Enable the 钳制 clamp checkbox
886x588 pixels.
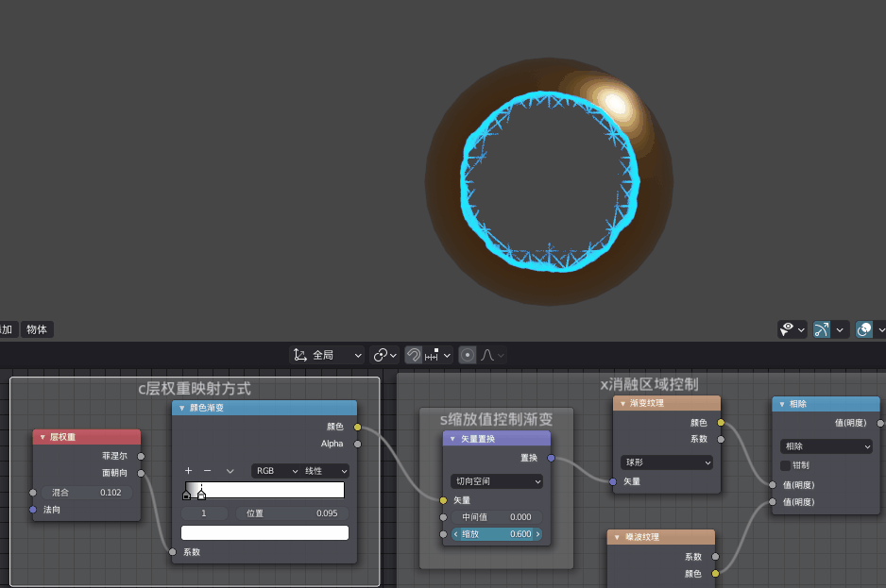click(x=786, y=465)
